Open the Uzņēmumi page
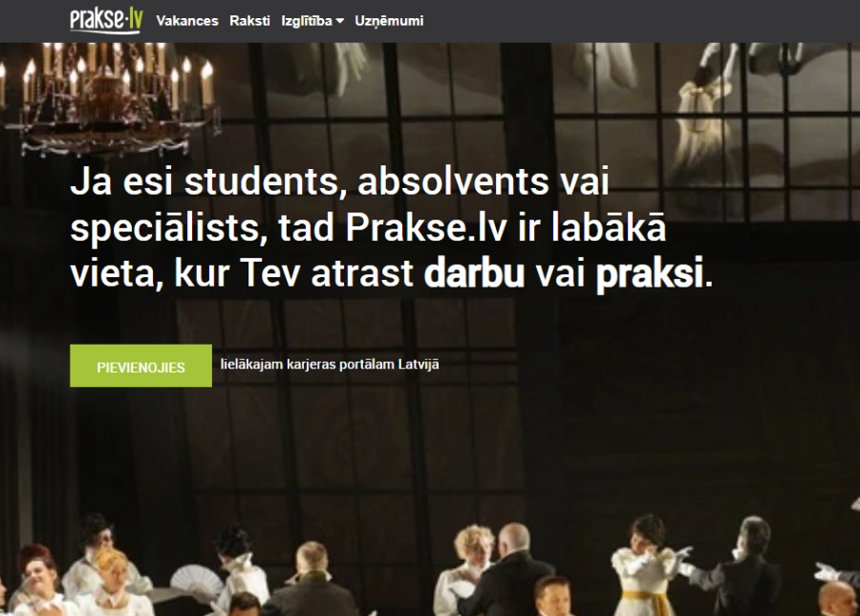Image resolution: width=860 pixels, height=616 pixels. (389, 21)
